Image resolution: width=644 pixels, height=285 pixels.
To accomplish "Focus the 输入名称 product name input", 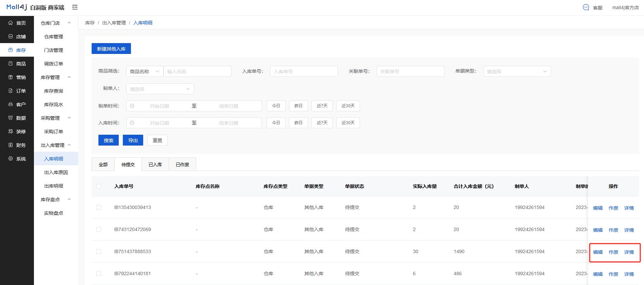I will tap(197, 71).
